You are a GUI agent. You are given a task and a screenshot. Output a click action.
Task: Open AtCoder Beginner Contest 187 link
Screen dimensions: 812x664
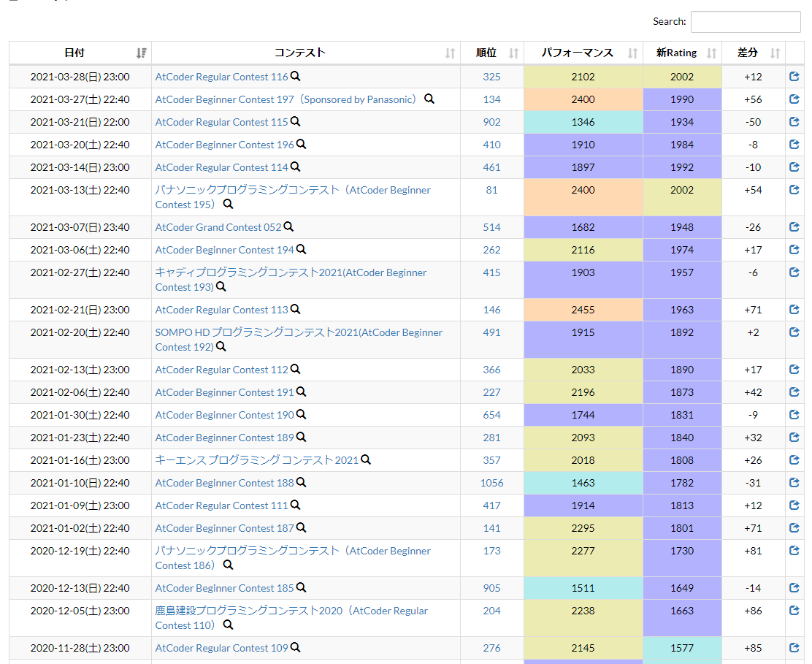point(224,528)
